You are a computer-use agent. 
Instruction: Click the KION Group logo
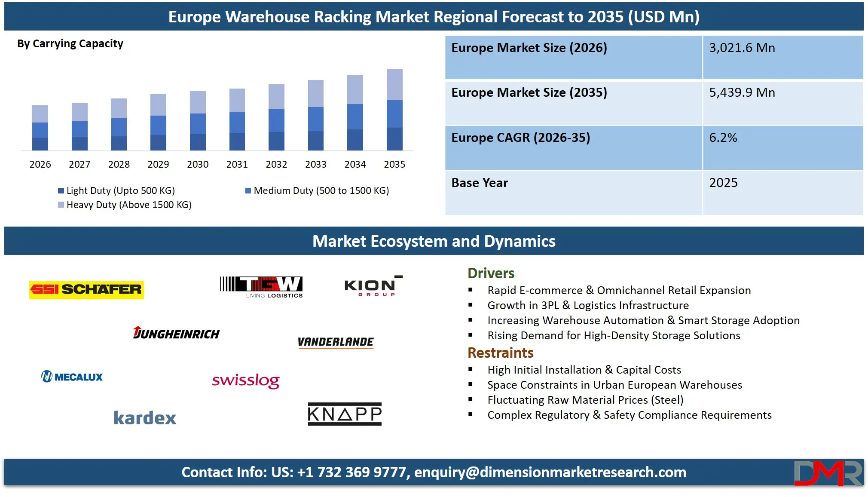(371, 287)
